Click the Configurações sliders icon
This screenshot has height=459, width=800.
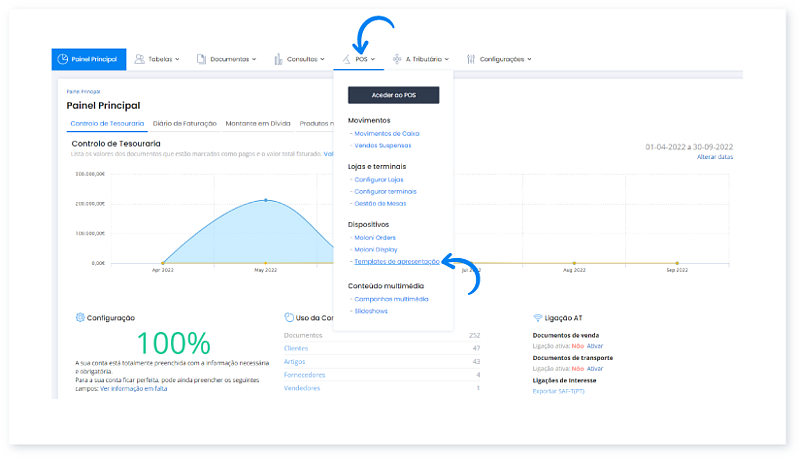pos(471,59)
